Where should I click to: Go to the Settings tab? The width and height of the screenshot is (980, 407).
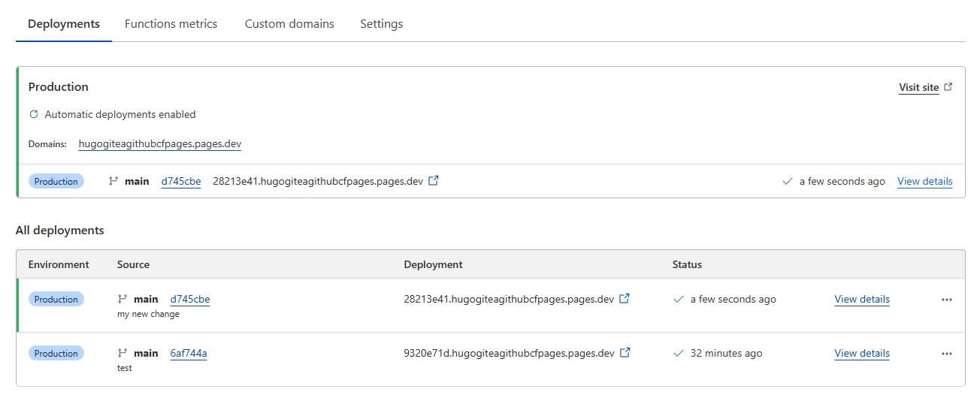381,24
